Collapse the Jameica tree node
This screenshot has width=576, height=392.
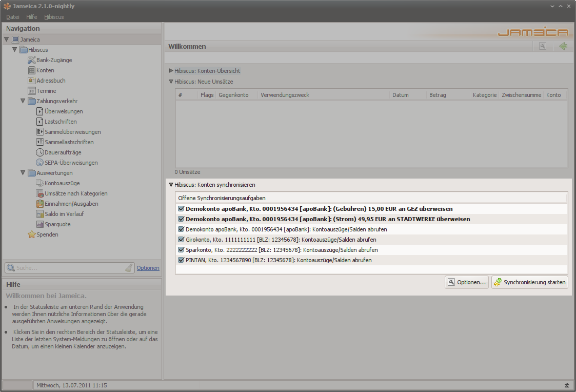[x=7, y=40]
